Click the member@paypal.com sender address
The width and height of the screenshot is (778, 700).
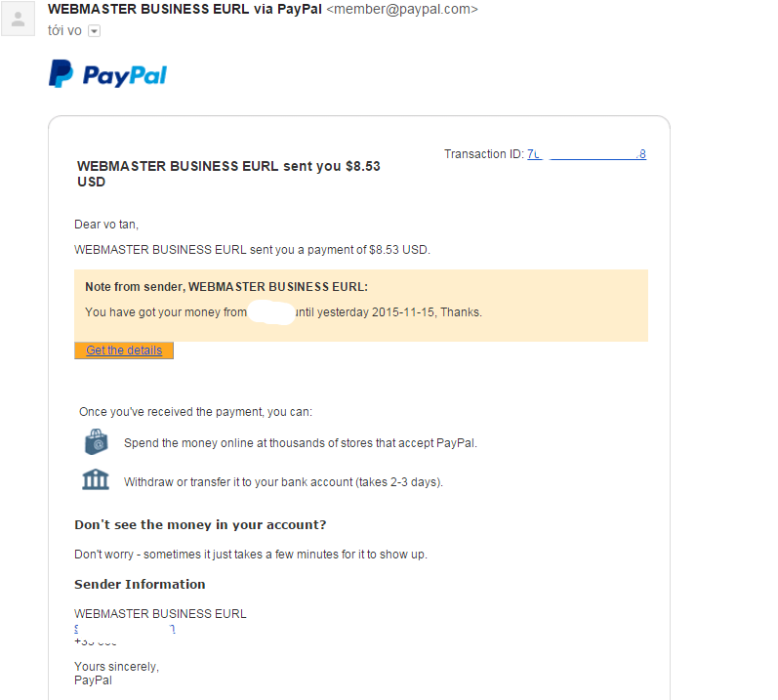coord(402,9)
